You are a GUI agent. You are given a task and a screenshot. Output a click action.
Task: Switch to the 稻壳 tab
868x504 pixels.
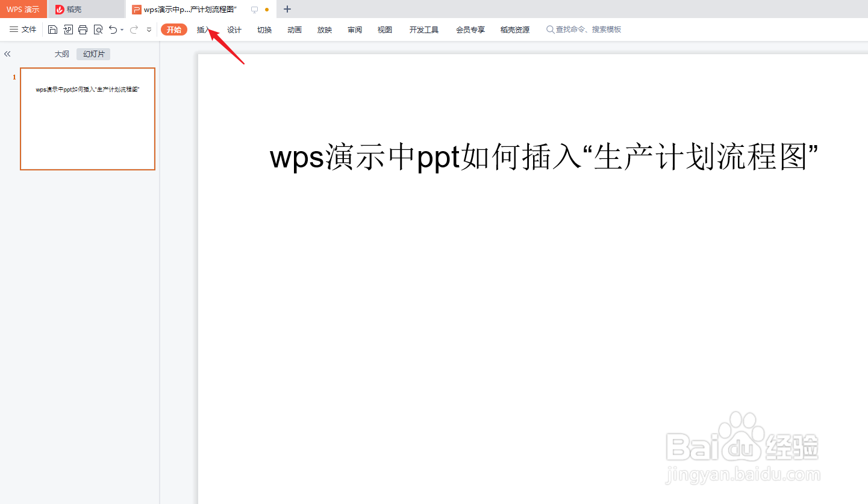pos(86,9)
